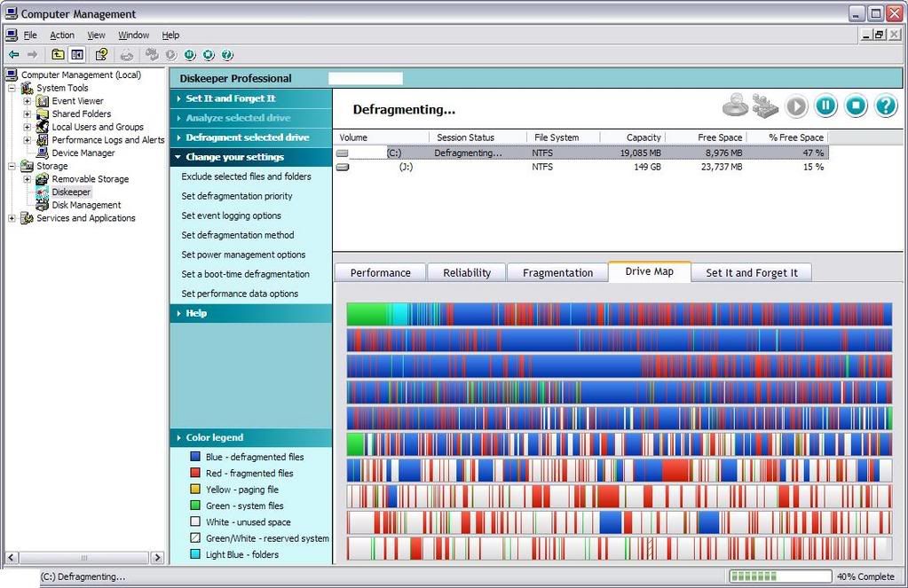This screenshot has height=588, width=908.
Task: Switch to the Reliability tab
Action: point(467,272)
